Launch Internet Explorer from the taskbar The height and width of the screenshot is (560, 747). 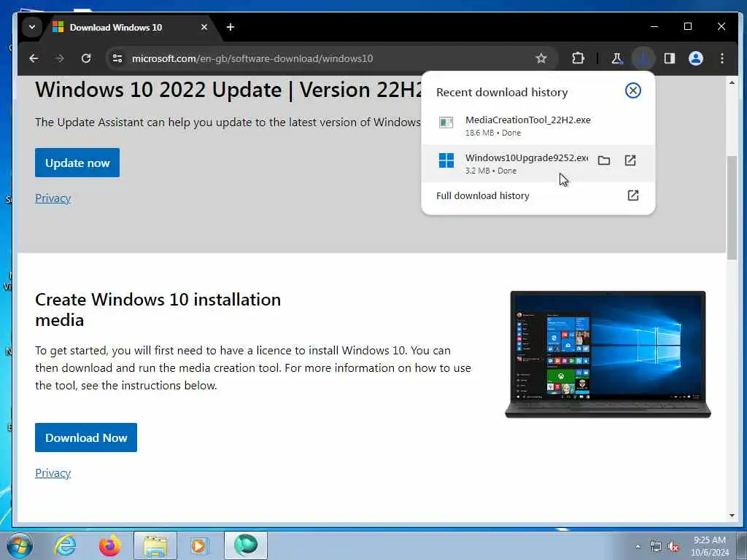point(65,545)
